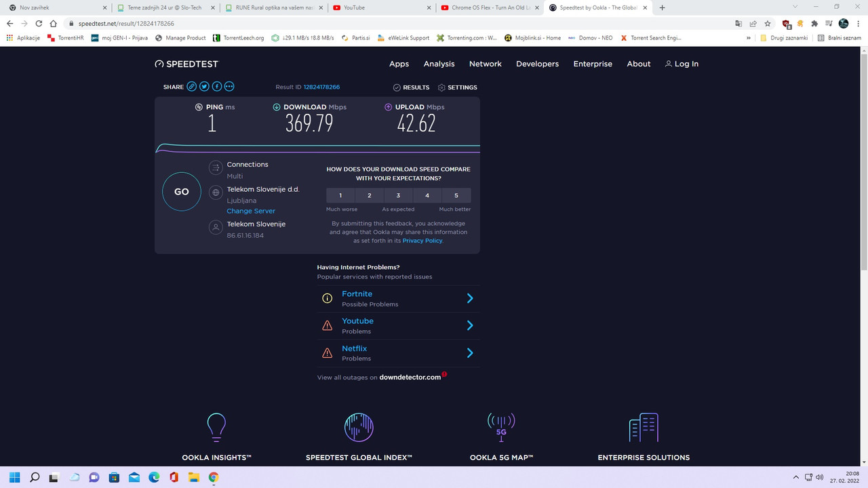Open Enterprise menu item
This screenshot has height=488, width=868.
tap(593, 64)
